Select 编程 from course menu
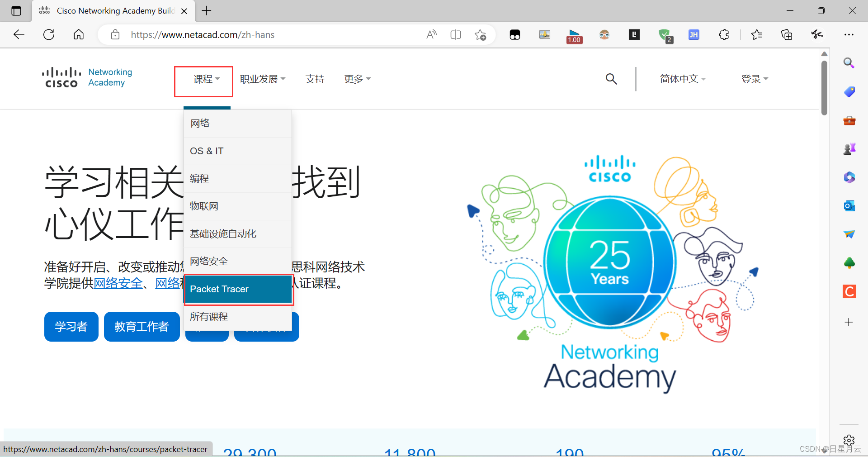This screenshot has height=457, width=868. tap(238, 179)
